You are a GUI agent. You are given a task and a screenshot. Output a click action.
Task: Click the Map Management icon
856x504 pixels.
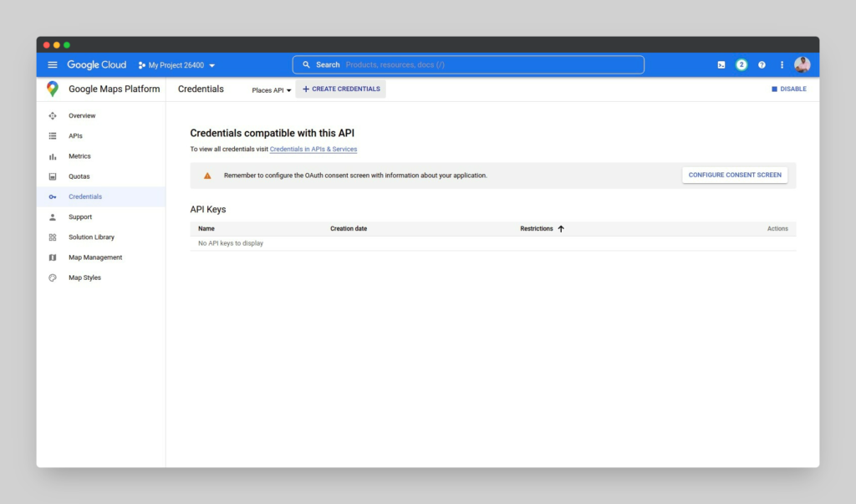click(x=53, y=257)
